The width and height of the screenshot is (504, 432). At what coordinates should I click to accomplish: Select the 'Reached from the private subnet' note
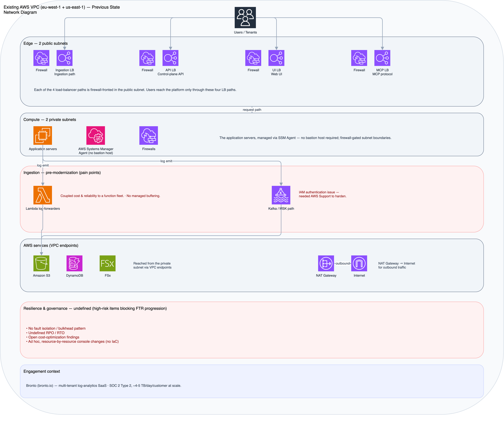152,265
